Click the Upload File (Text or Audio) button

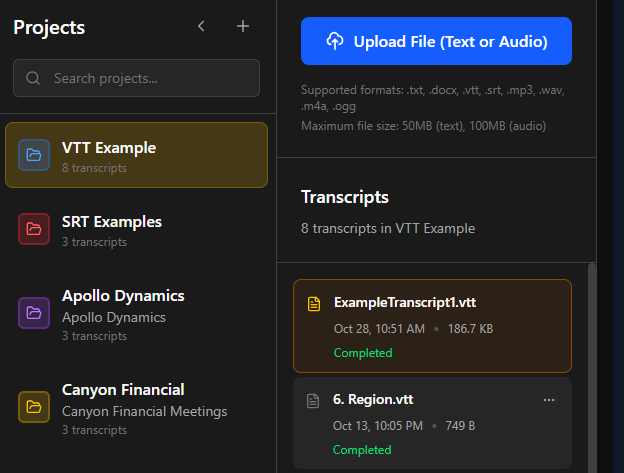[x=437, y=41]
